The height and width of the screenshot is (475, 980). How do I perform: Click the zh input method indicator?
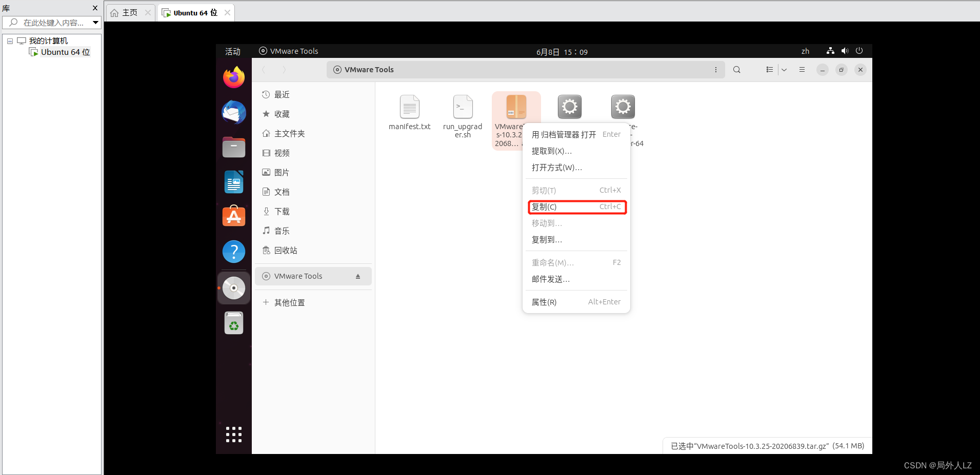pos(805,51)
